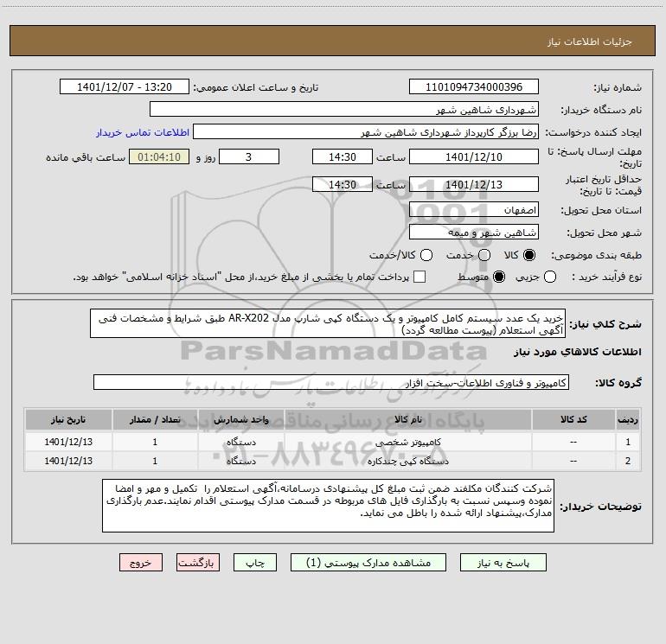The width and height of the screenshot is (666, 644).
Task: Click the اطلاعات کالاهای مورد نیاز heading
Action: coord(577,352)
